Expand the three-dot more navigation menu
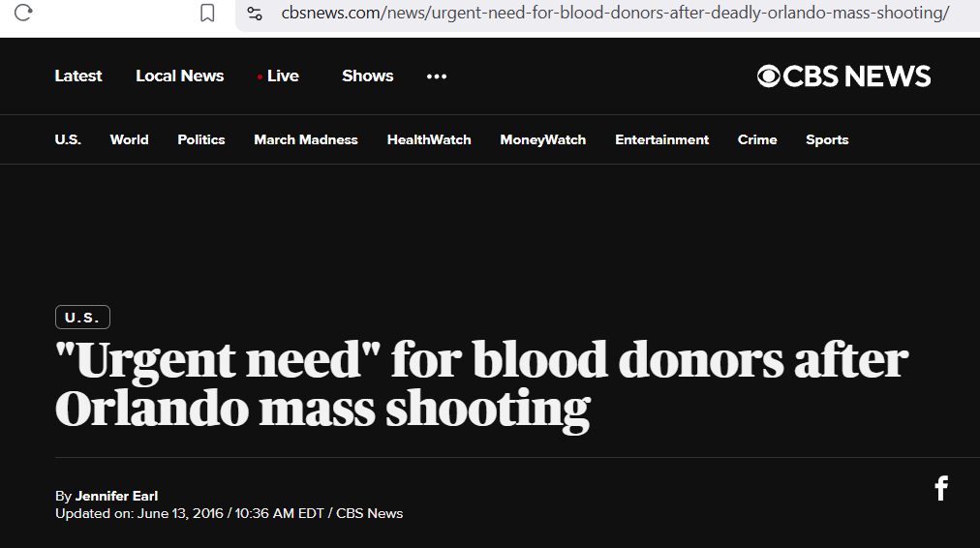The width and height of the screenshot is (980, 548). click(437, 76)
